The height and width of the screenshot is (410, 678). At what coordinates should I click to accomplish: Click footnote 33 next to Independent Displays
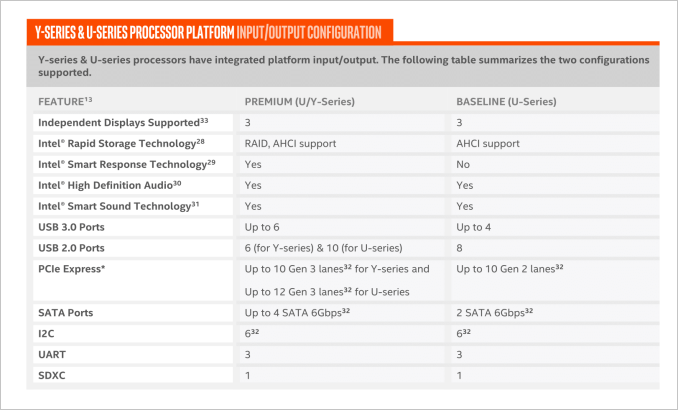(x=204, y=120)
